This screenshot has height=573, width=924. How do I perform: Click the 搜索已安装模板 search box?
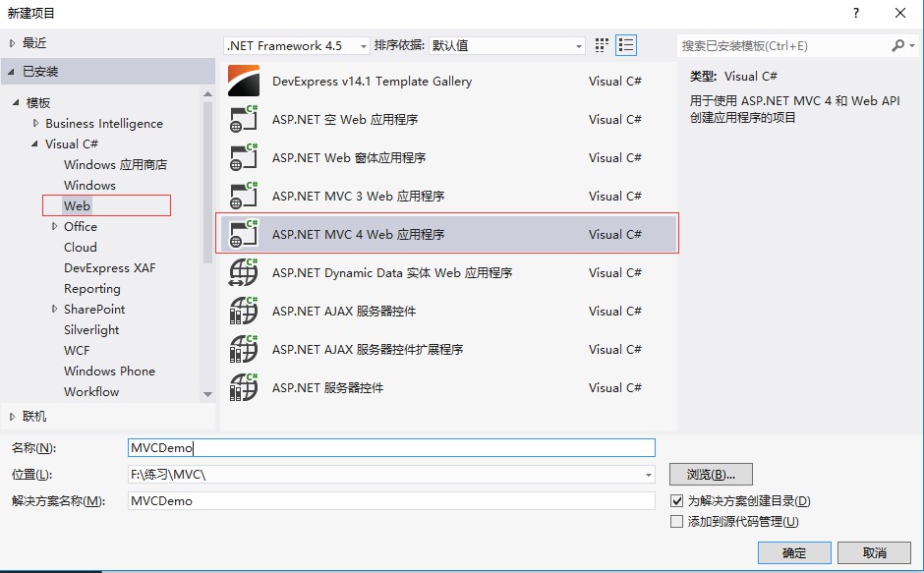click(x=783, y=45)
